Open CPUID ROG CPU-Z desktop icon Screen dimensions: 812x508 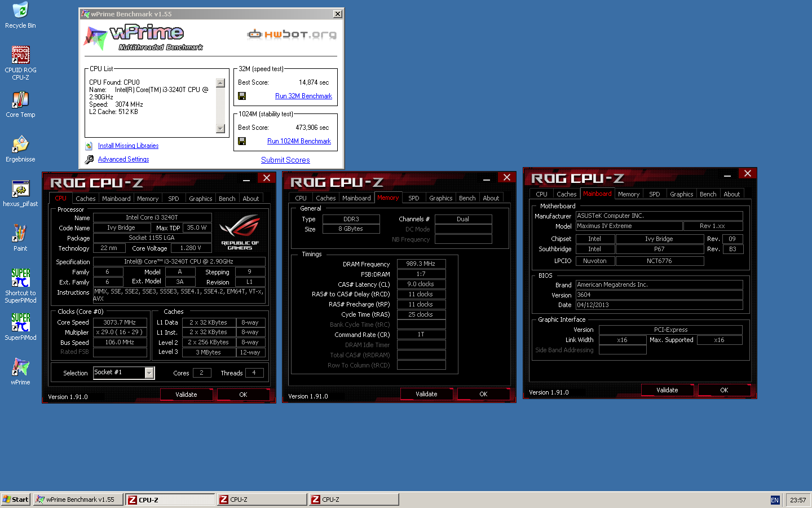coord(20,63)
